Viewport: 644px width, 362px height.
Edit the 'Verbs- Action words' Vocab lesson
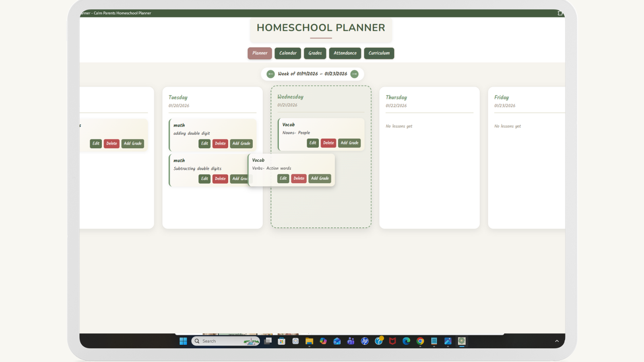tap(283, 178)
